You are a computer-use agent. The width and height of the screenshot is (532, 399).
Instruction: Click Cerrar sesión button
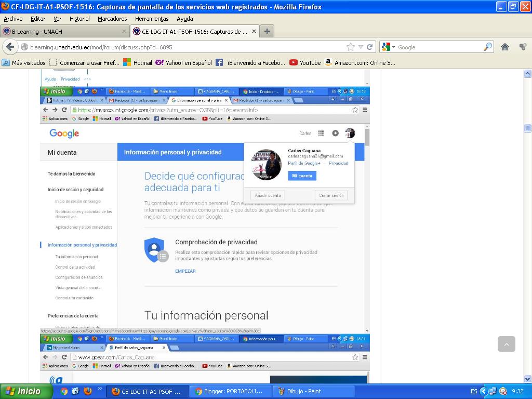[331, 195]
